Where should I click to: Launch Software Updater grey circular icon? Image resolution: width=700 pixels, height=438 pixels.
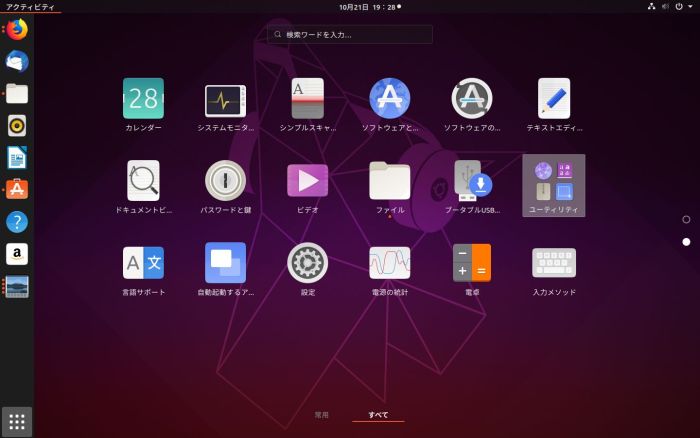(x=472, y=98)
